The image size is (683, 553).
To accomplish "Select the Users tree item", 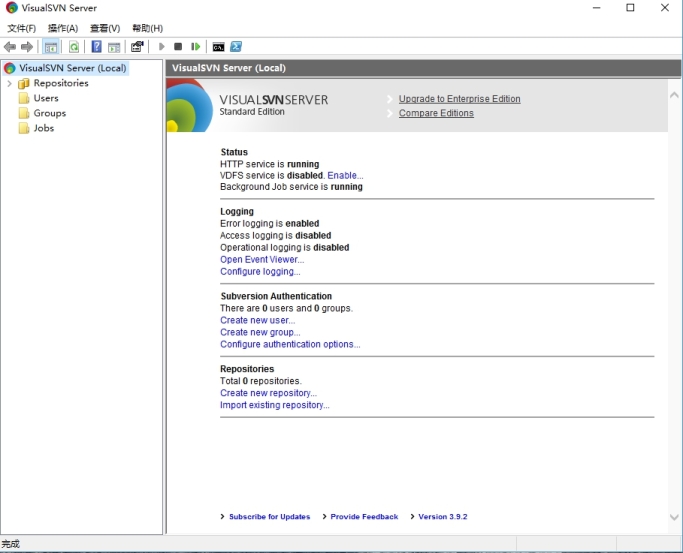I will pos(46,98).
